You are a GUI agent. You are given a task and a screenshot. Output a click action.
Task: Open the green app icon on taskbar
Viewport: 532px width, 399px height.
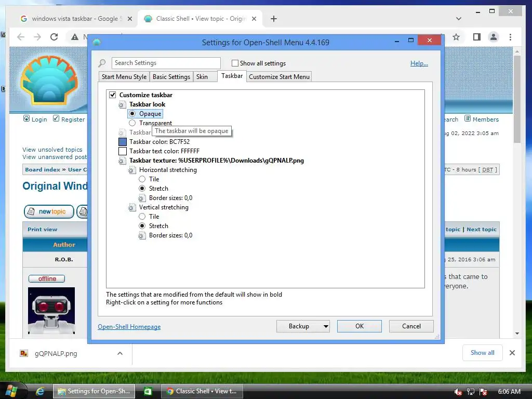pyautogui.click(x=148, y=391)
